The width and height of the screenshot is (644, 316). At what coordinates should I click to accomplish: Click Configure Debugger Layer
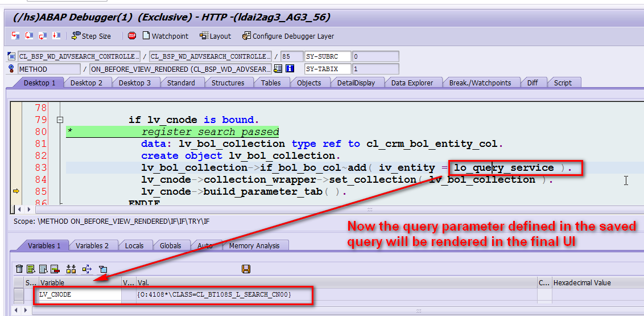(288, 36)
